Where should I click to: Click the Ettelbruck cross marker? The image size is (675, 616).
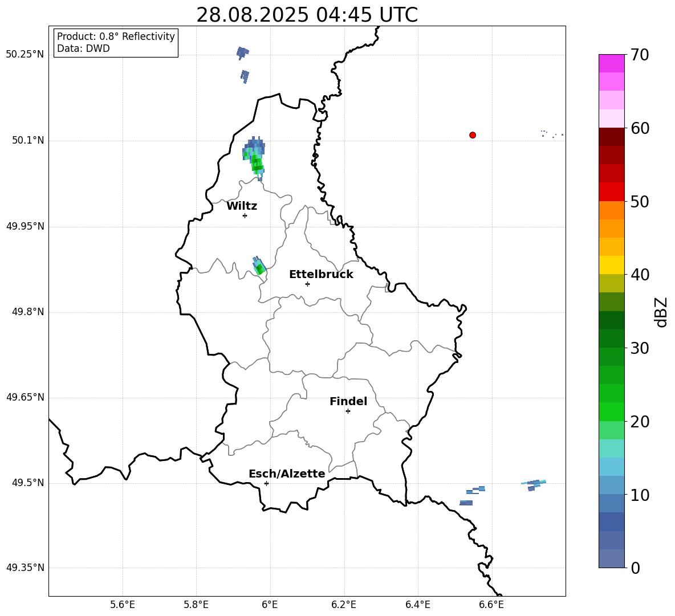pos(307,284)
